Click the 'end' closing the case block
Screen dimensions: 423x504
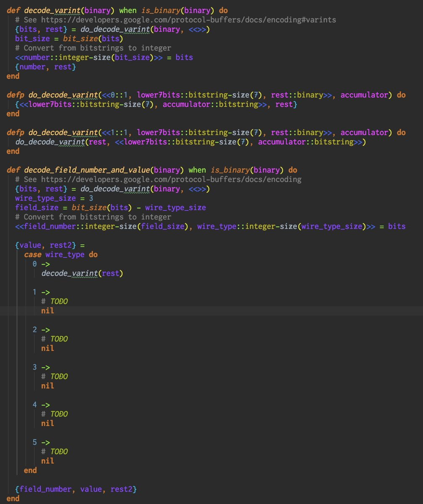[x=31, y=470]
